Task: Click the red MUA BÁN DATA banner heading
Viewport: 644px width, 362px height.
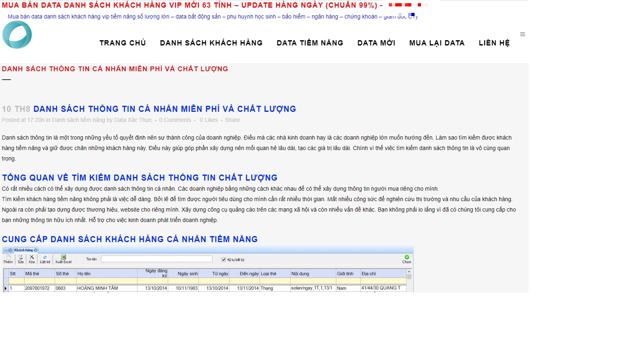Action: (x=192, y=5)
